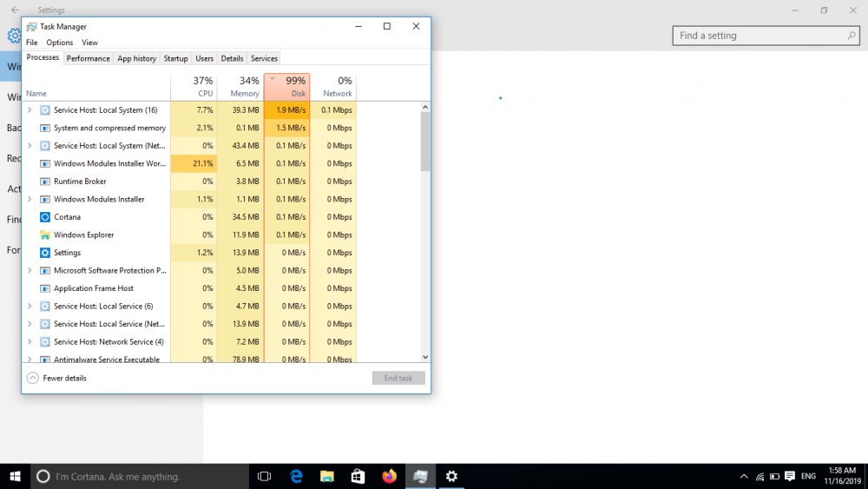
Task: Open Microsoft Store from taskbar
Action: (x=358, y=476)
